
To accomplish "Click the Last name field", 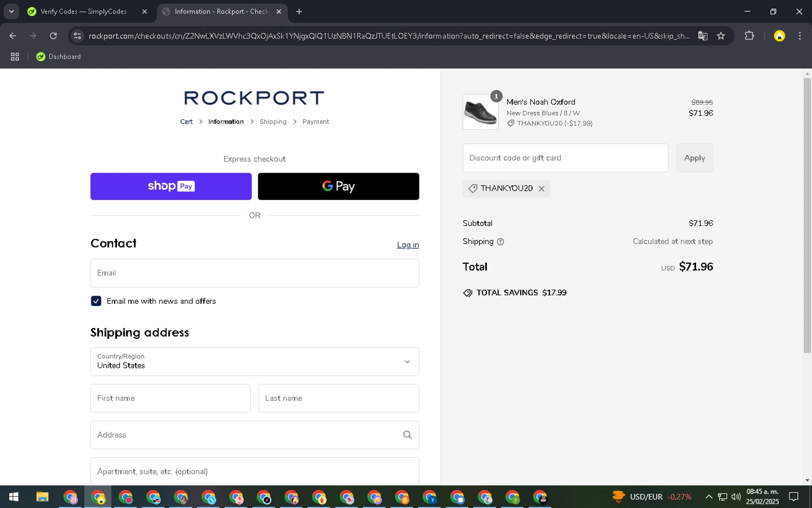I will click(338, 398).
